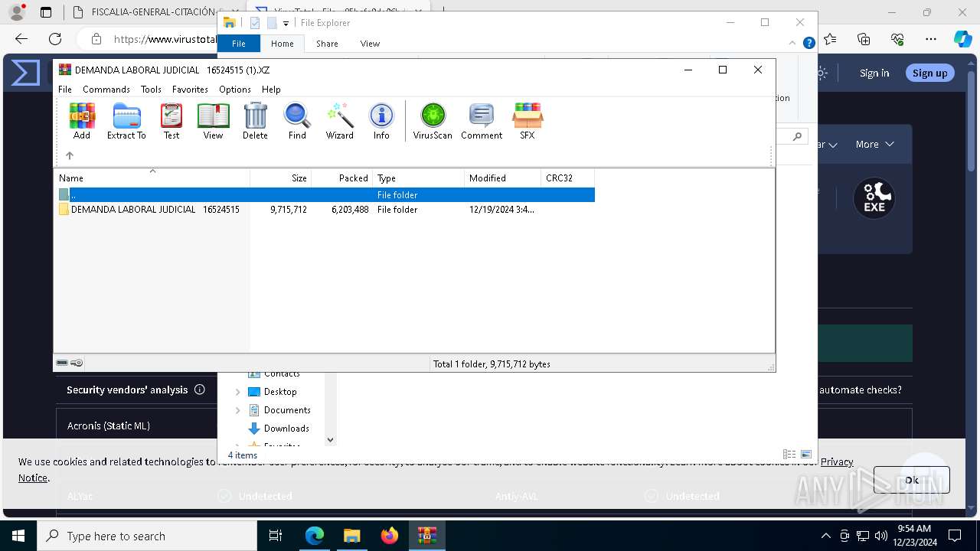Sort archive list by Modified column
Image resolution: width=980 pixels, height=551 pixels.
503,178
